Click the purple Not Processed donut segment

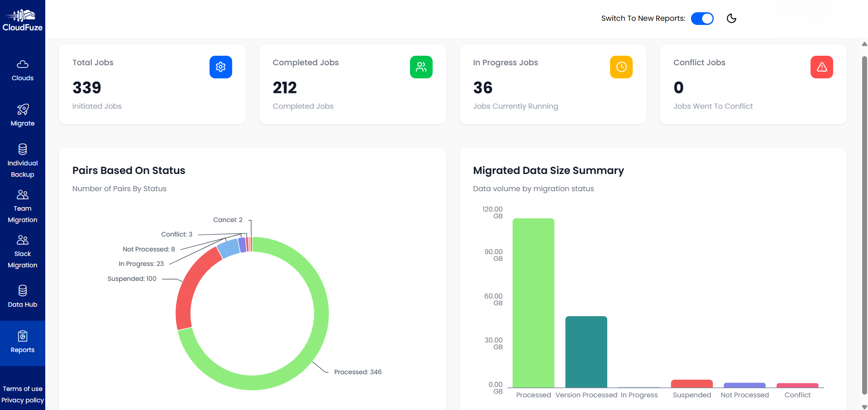(242, 245)
